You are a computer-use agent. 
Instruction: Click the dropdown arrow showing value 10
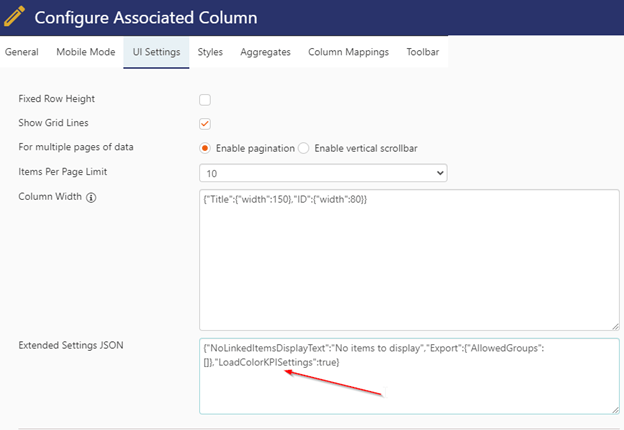tap(440, 173)
